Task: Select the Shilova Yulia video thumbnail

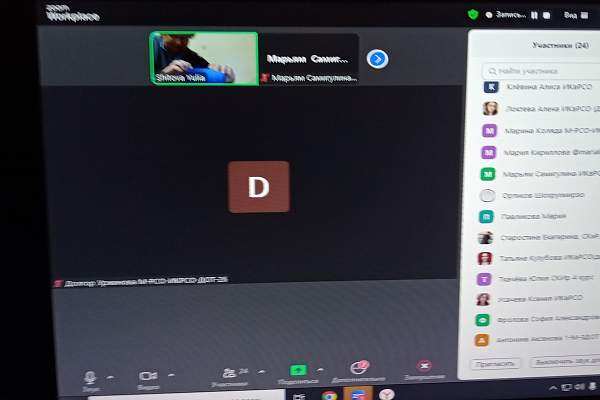Action: [204, 58]
